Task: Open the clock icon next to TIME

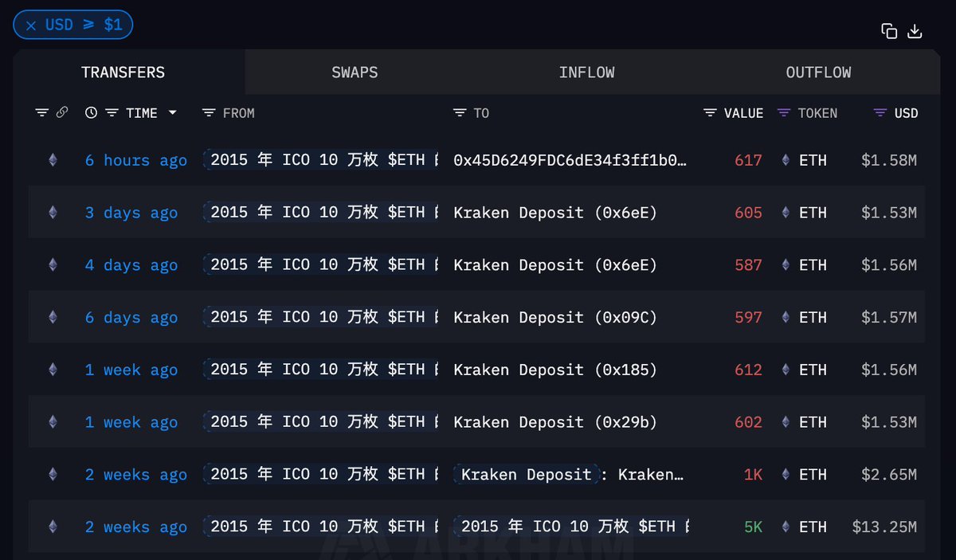Action: pyautogui.click(x=91, y=113)
